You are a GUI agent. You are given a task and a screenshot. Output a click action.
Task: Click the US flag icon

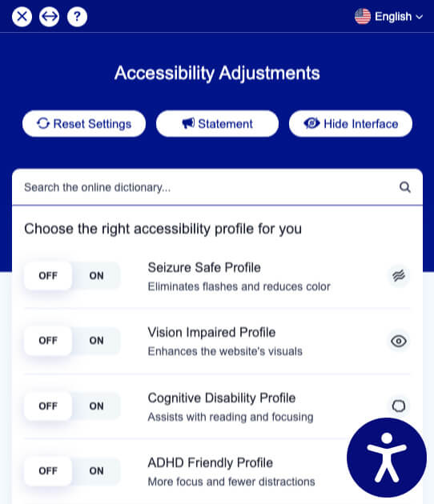click(x=363, y=16)
